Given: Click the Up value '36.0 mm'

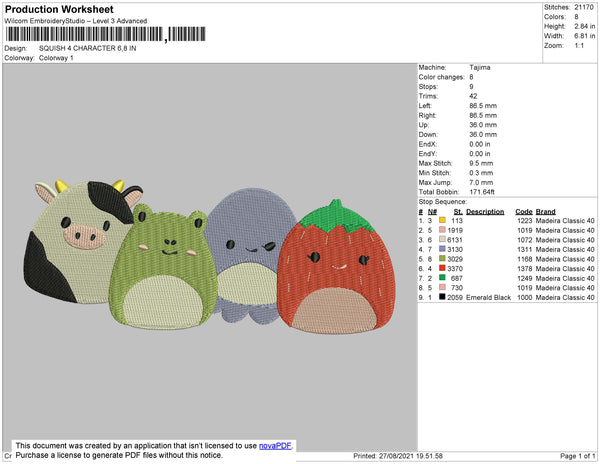Looking at the screenshot, I should click(483, 125).
